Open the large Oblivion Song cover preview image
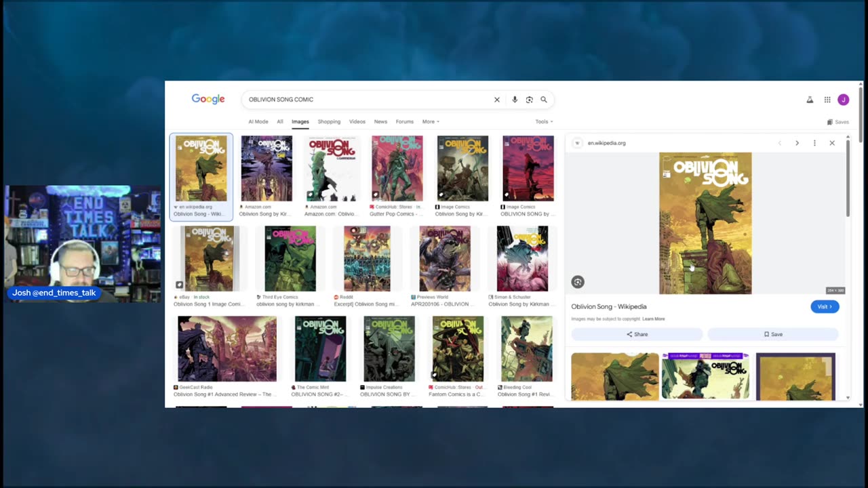Viewport: 868px width, 488px height. (x=705, y=223)
